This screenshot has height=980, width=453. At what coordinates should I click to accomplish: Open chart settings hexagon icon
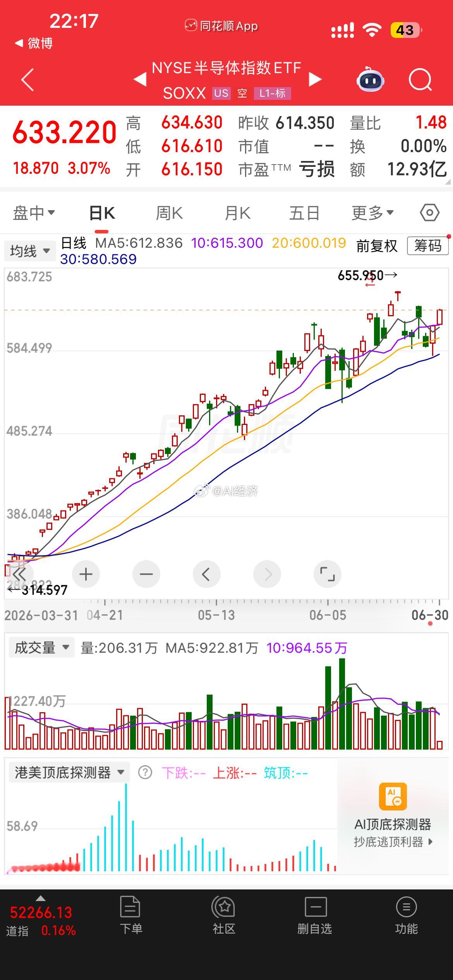pyautogui.click(x=429, y=212)
